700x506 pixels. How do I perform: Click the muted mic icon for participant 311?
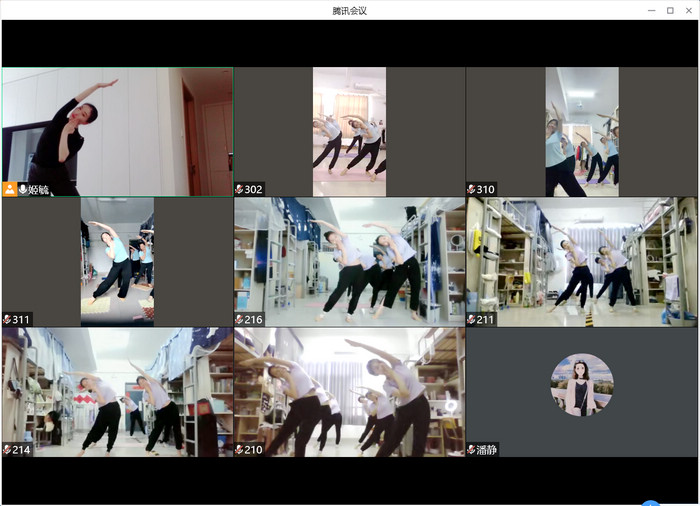8,320
